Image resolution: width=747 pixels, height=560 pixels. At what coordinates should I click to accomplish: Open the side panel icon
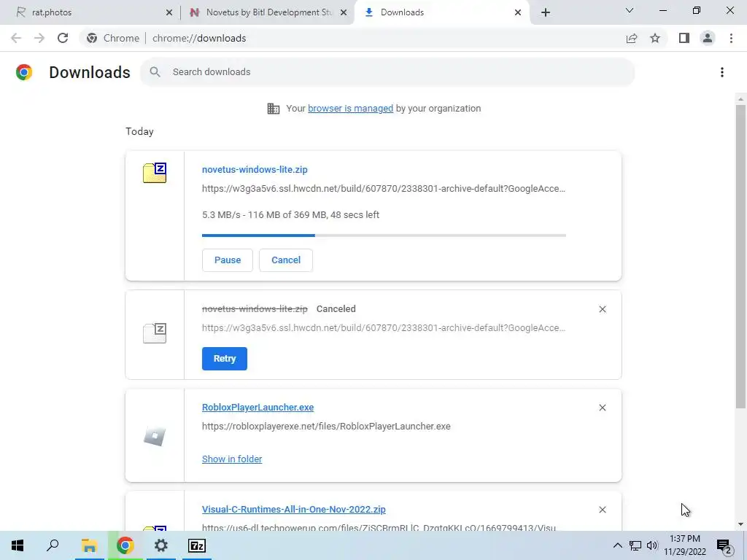pyautogui.click(x=684, y=38)
